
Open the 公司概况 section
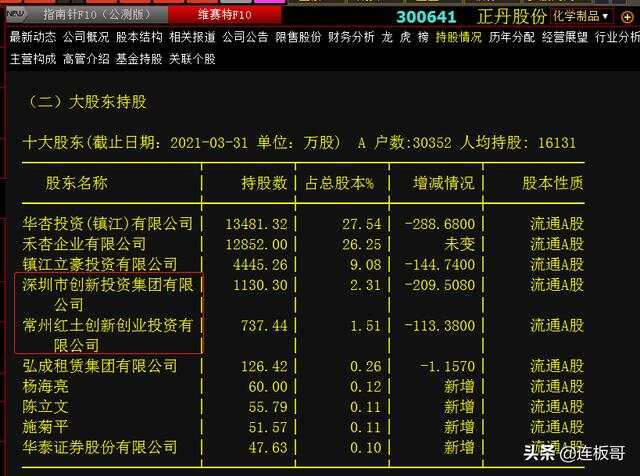tap(86, 37)
